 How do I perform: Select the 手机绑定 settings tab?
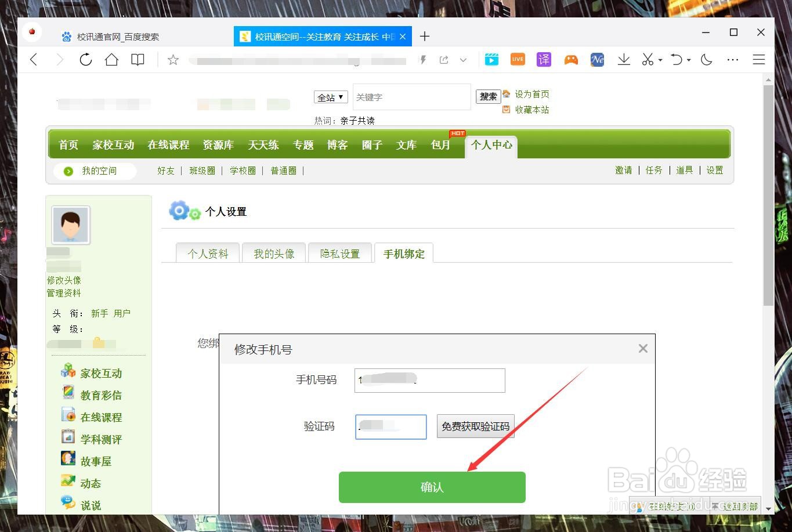pos(404,253)
